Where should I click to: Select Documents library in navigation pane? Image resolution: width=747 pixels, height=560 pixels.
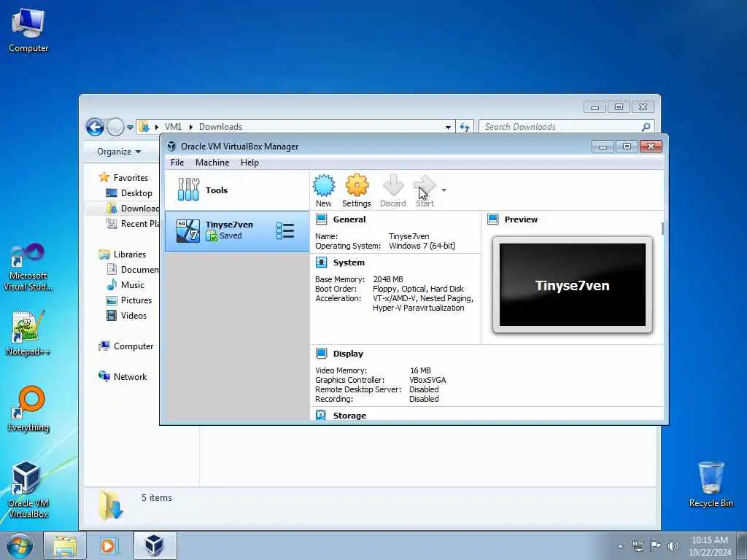point(133,270)
